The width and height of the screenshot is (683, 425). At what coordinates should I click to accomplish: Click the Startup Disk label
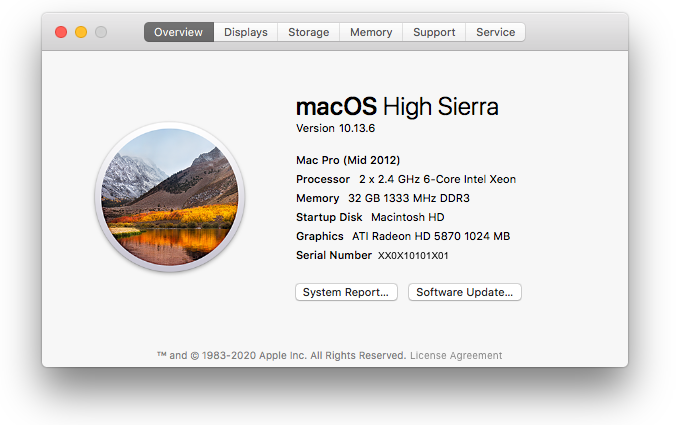pos(329,217)
